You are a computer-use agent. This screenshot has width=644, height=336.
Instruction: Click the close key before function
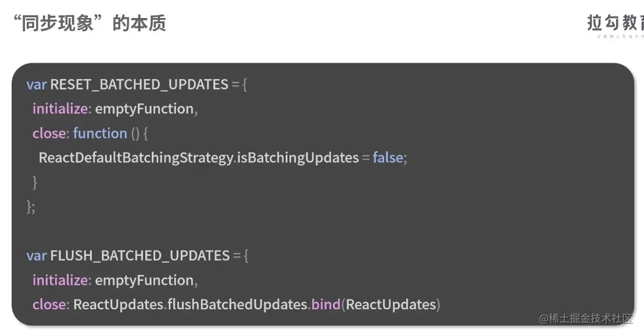pos(49,133)
